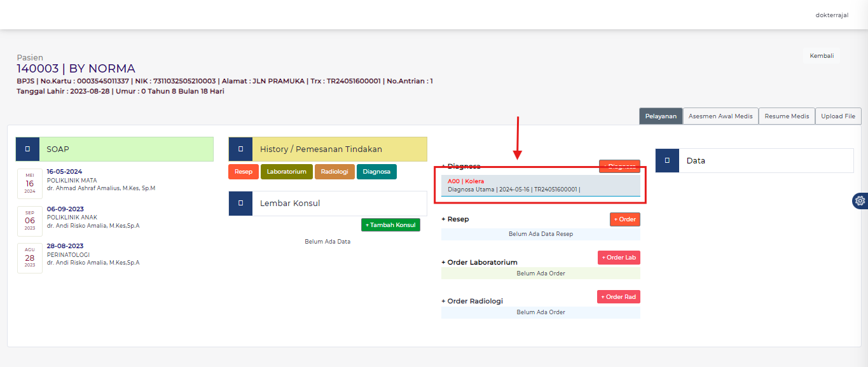Click the + Order Lab button

click(x=619, y=258)
